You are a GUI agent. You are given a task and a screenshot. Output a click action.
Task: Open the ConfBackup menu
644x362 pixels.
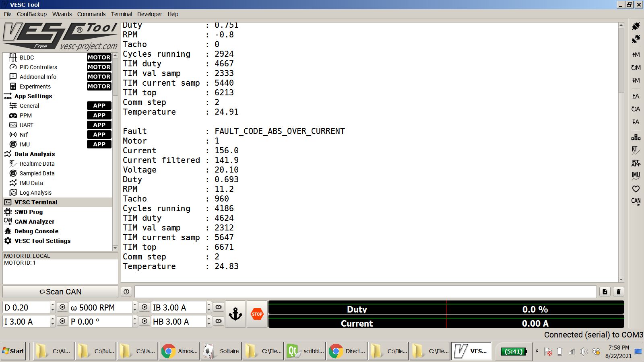point(32,14)
